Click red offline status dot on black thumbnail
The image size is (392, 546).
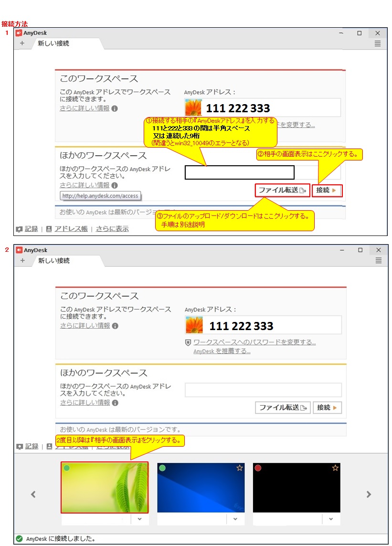[258, 468]
